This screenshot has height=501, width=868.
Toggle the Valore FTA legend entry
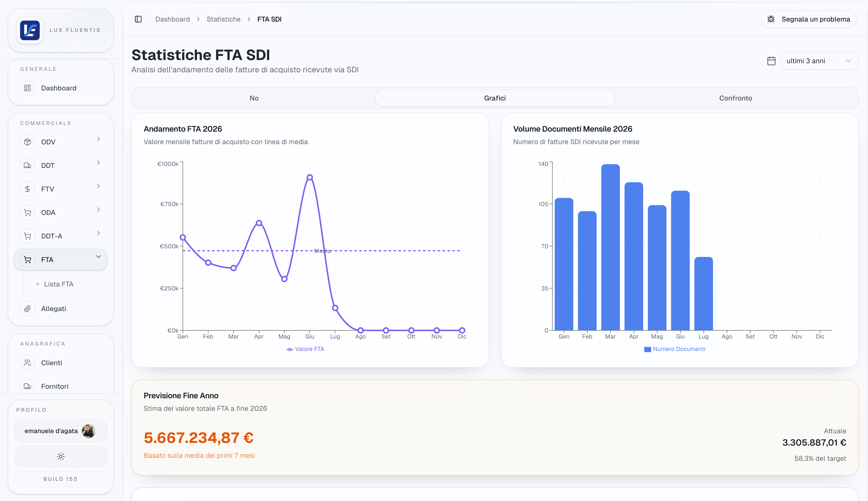(x=305, y=349)
